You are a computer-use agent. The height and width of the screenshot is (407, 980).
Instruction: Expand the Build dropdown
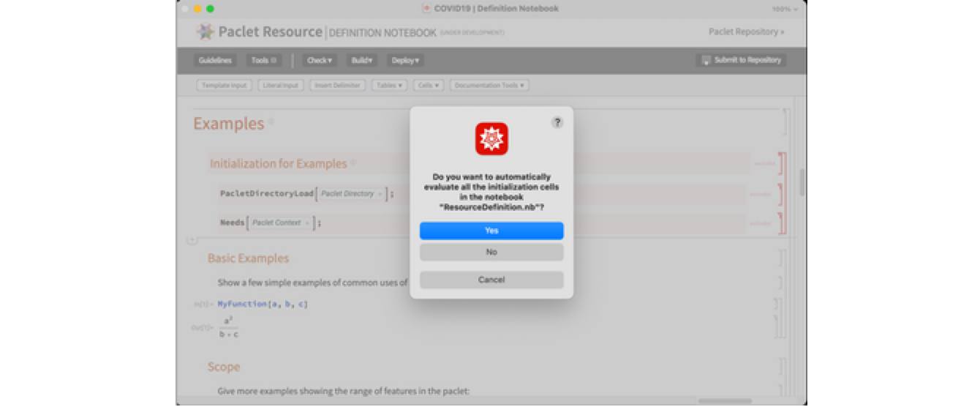coord(361,61)
